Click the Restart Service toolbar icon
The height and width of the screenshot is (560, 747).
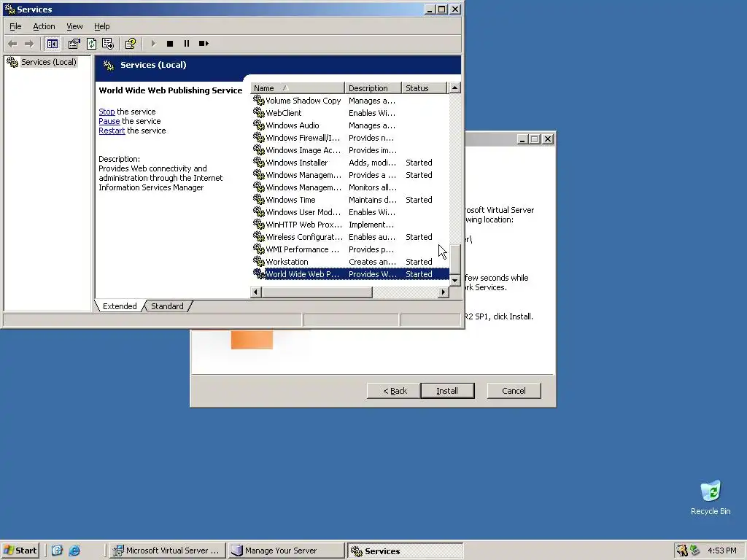point(204,44)
